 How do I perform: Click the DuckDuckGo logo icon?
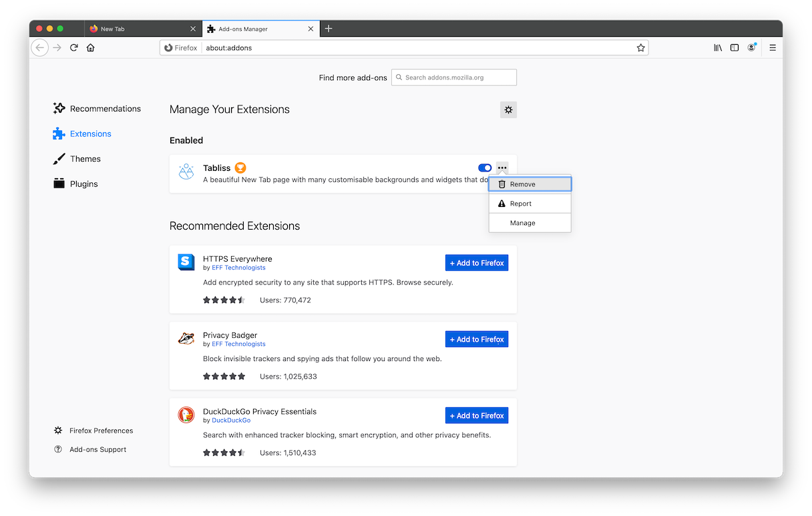pos(186,415)
